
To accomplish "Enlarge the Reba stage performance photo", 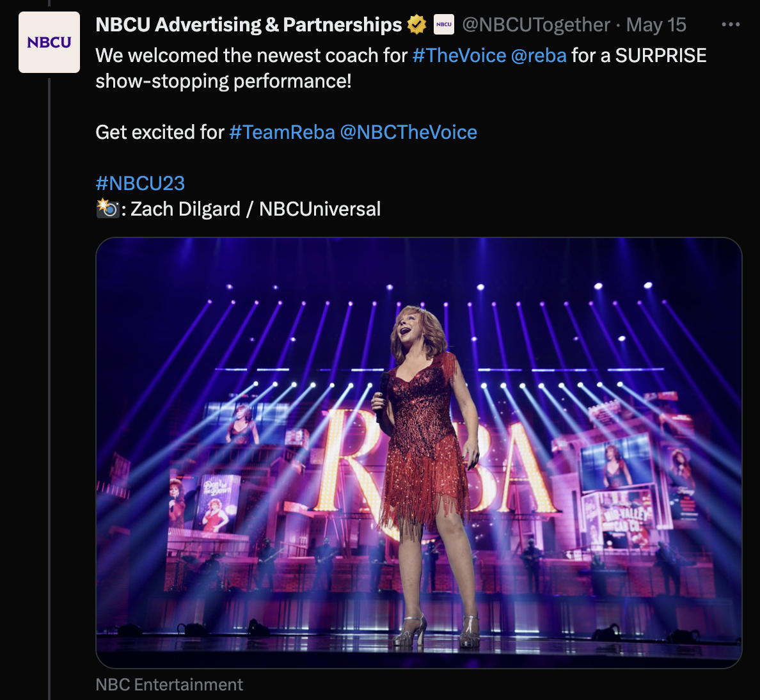I will 418,453.
